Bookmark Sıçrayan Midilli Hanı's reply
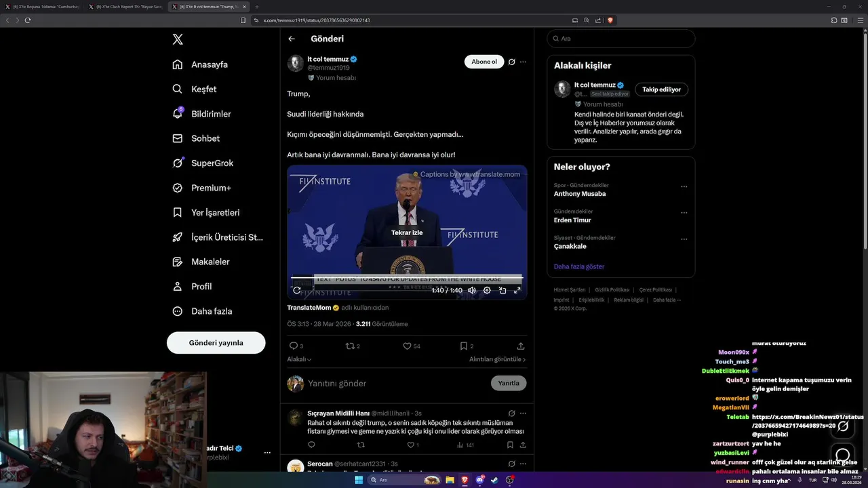This screenshot has width=868, height=488. coord(510,445)
